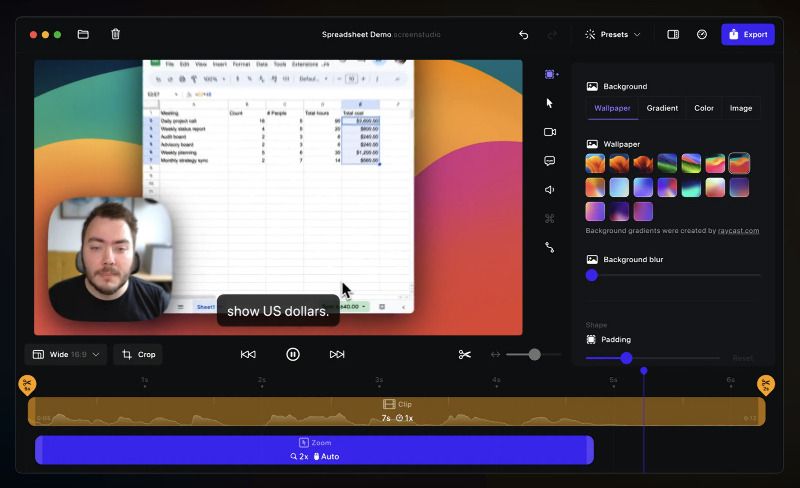Click the Background blur slider handle

591,275
